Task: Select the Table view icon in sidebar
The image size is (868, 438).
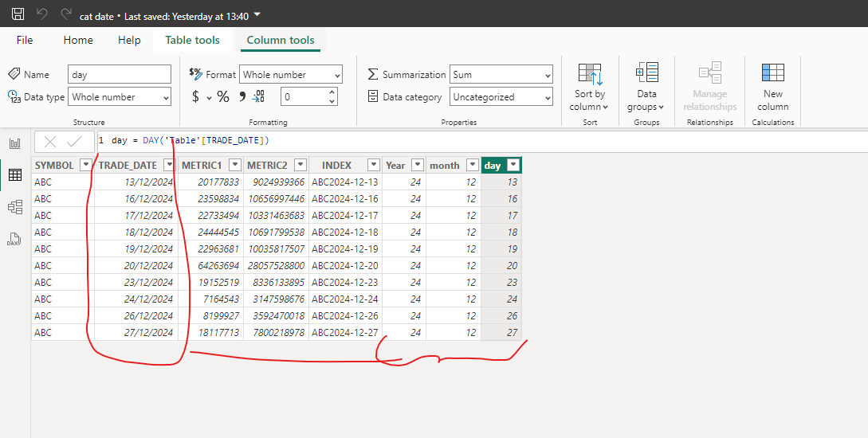Action: pos(15,175)
